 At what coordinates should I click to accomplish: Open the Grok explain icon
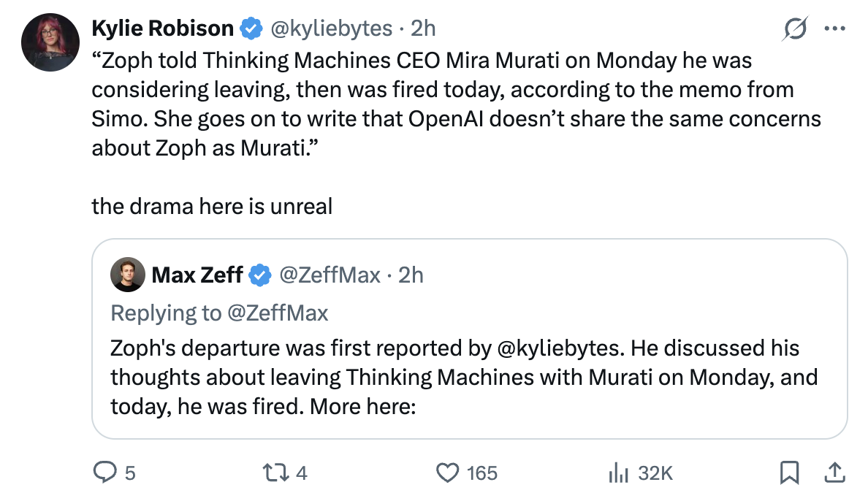[793, 29]
